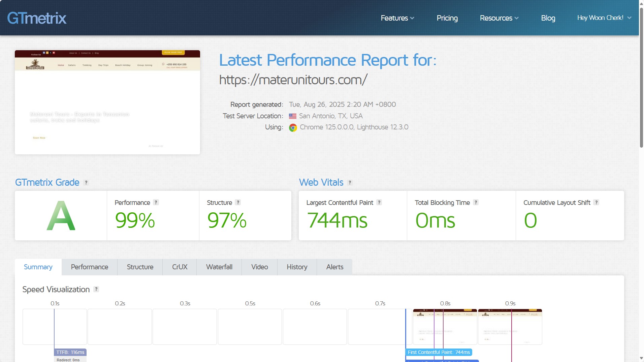Screen dimensions: 644x362
Task: Go to the Pricing page
Action: [447, 18]
